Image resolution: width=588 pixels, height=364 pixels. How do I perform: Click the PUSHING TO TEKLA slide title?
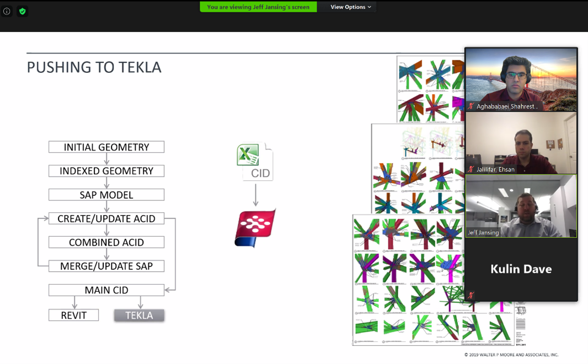point(94,67)
